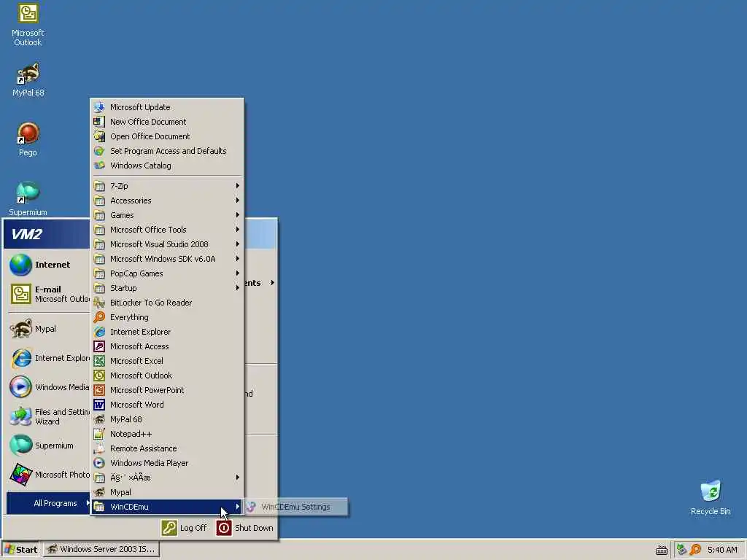Viewport: 747px width, 560px height.
Task: Click the Windows Media Player icon in programs list
Action: pos(99,463)
